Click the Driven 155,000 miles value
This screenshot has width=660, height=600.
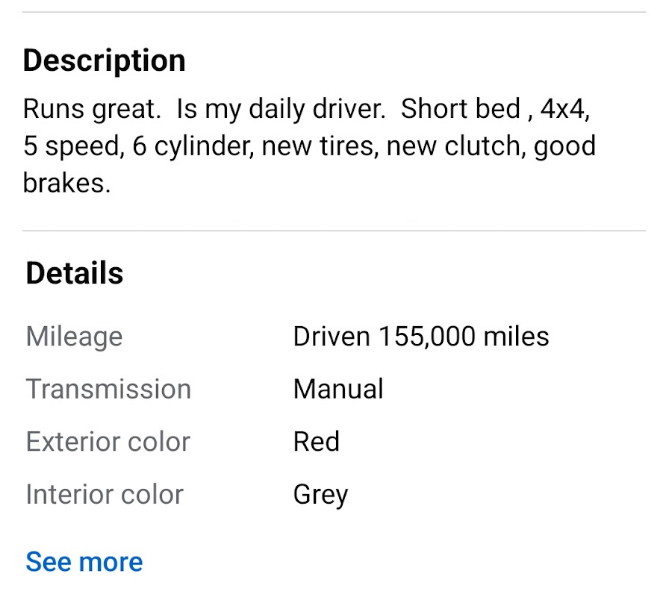421,336
